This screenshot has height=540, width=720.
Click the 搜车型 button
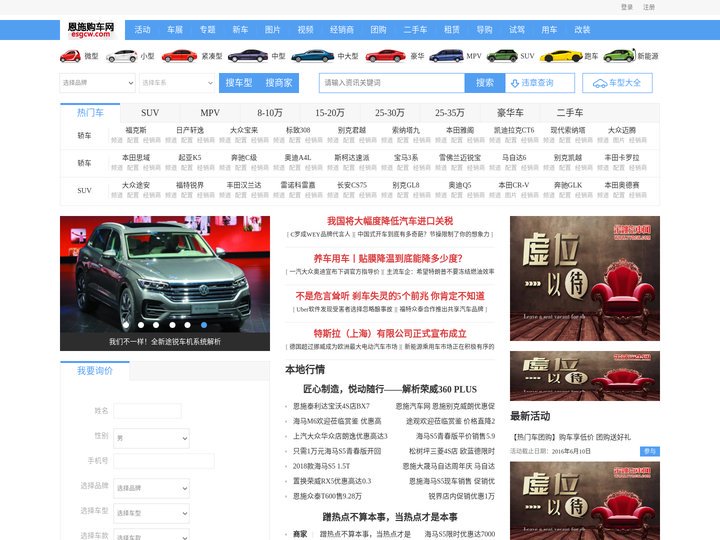(239, 83)
